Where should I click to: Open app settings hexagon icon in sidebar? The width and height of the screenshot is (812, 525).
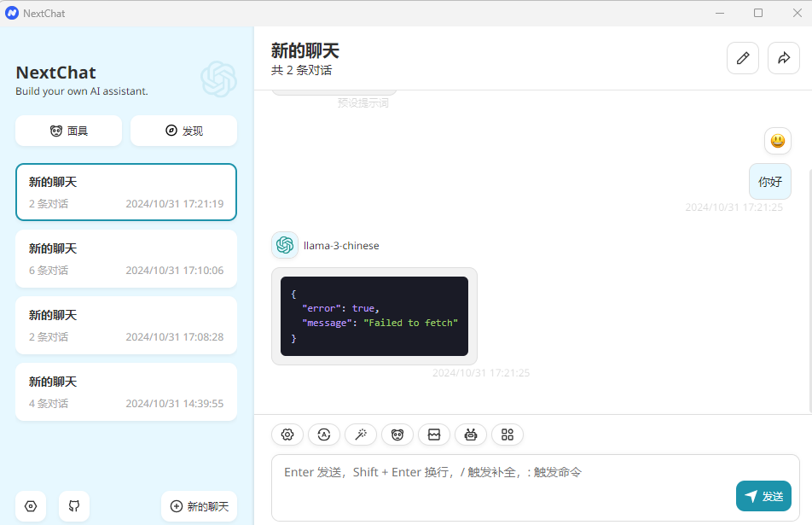[x=31, y=506]
